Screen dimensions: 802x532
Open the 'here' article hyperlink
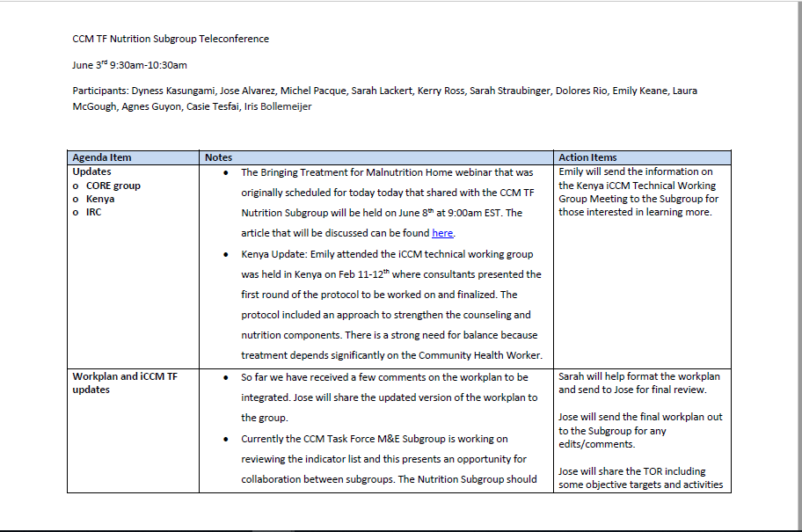(x=442, y=233)
